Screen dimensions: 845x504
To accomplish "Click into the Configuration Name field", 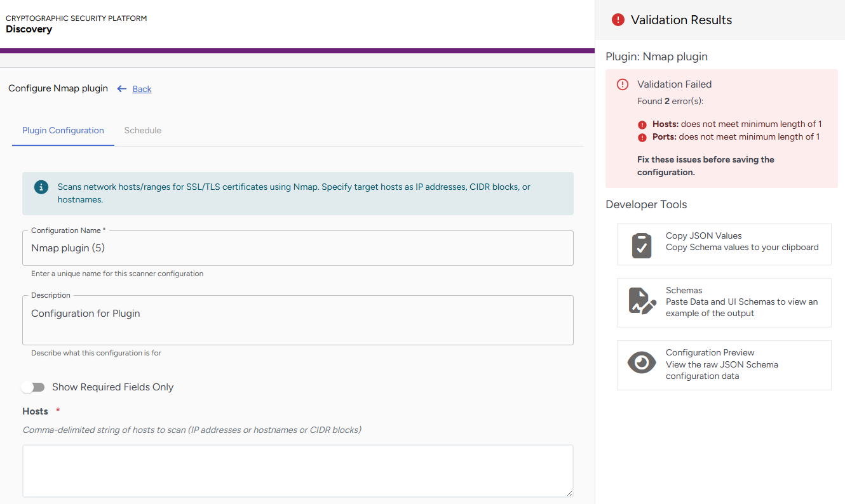I will (297, 248).
